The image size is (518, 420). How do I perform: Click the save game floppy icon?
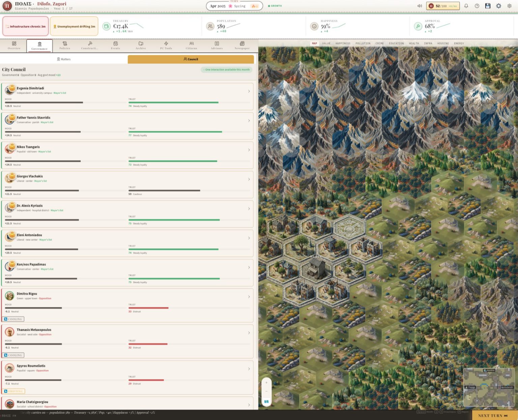coord(488,6)
